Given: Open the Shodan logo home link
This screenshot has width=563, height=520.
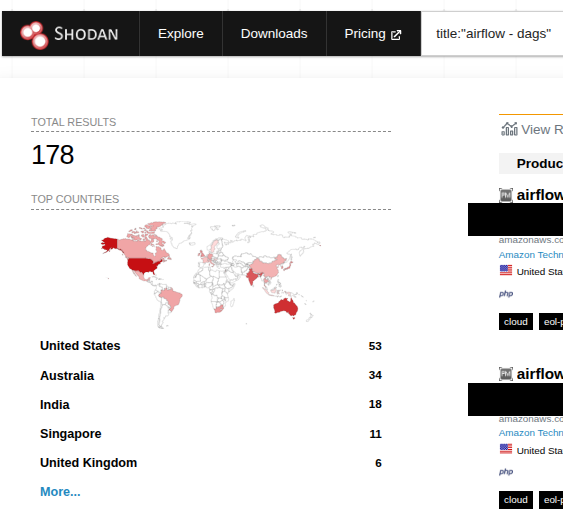Looking at the screenshot, I should [x=70, y=34].
